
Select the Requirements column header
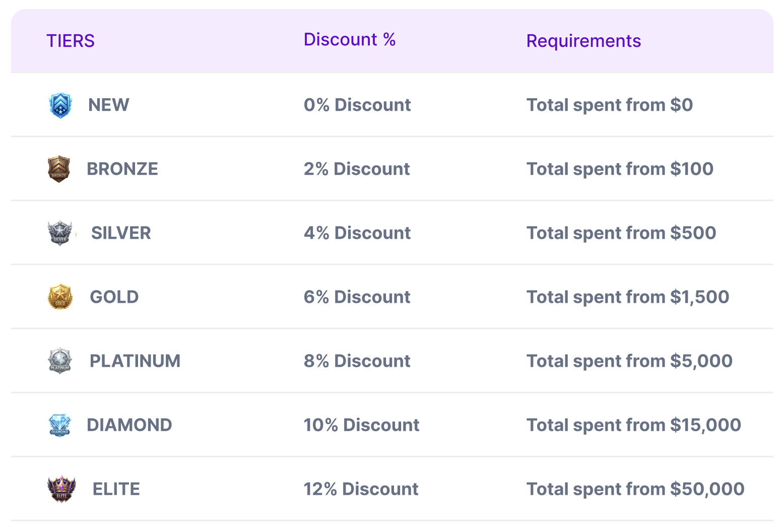pyautogui.click(x=583, y=41)
